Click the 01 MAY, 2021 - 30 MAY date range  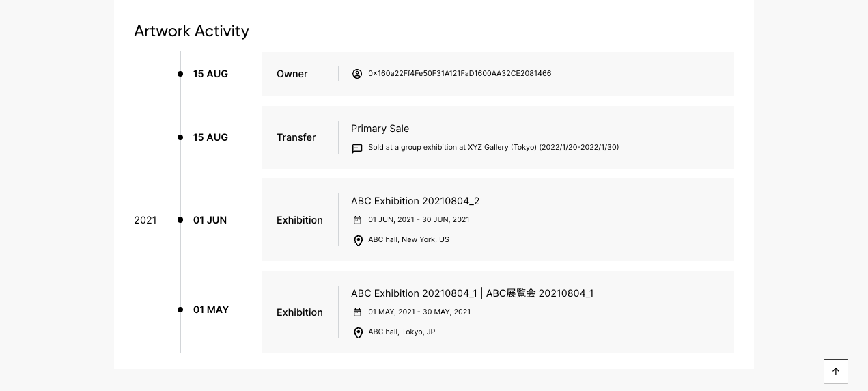[419, 312]
